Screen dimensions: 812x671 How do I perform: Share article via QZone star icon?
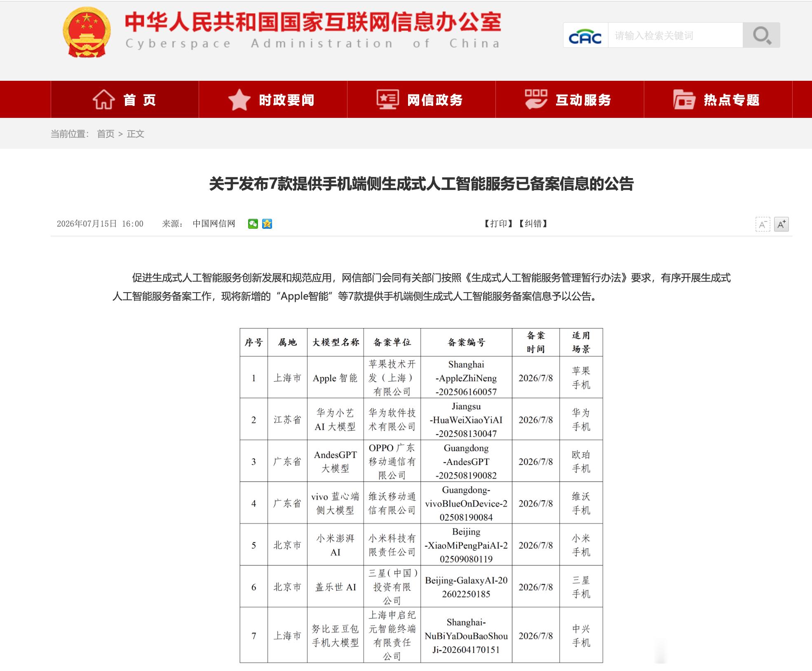pyautogui.click(x=267, y=224)
